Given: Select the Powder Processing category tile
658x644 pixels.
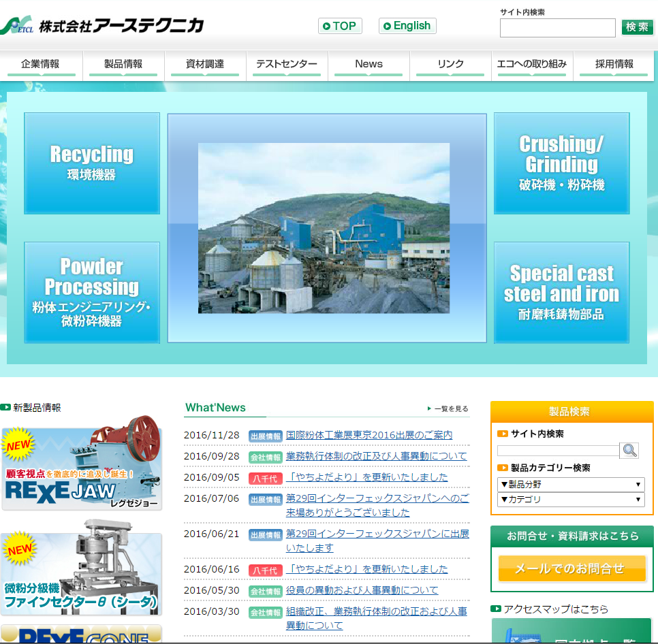Looking at the screenshot, I should (x=92, y=293).
